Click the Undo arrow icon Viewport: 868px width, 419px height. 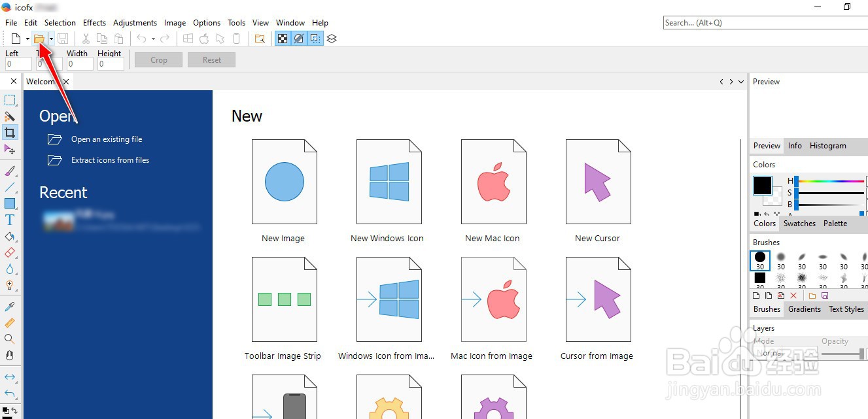pos(141,39)
